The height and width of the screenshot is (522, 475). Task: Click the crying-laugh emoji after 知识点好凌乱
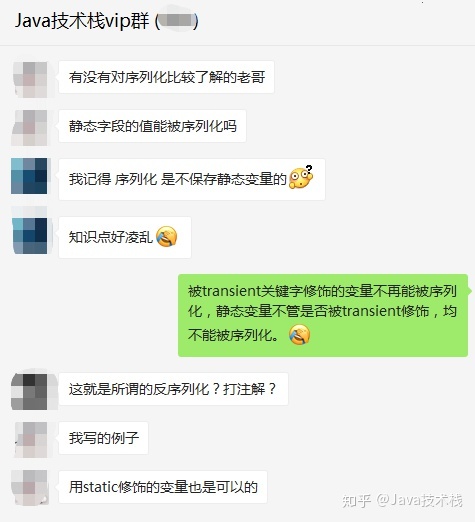coord(166,236)
